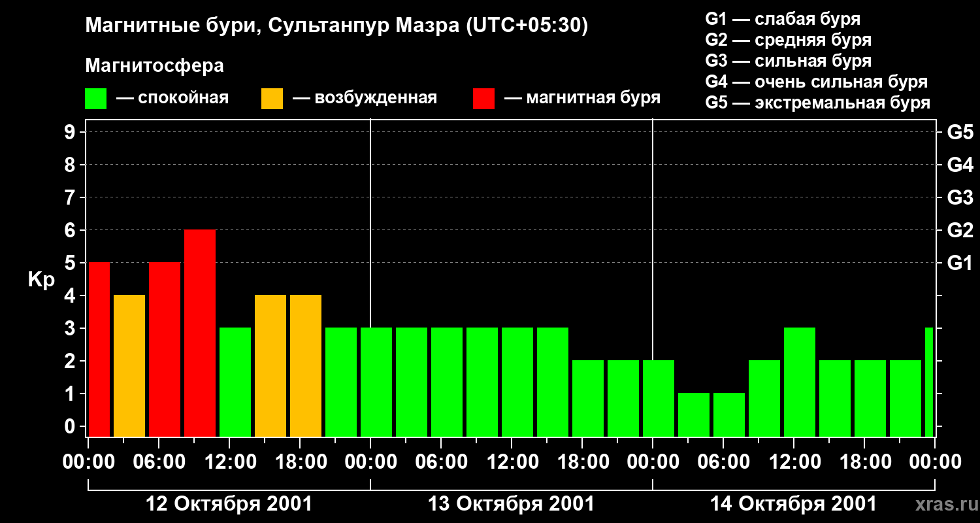Viewport: 980px width, 523px height.
Task: Click the 'G3' tick label on the right axis
Action: tap(960, 197)
